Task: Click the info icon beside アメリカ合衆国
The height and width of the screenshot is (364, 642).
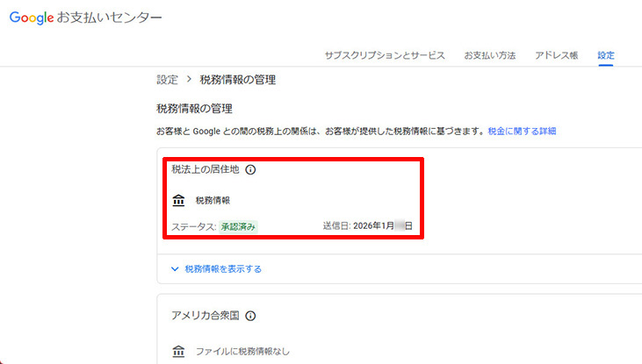Action: tap(250, 316)
